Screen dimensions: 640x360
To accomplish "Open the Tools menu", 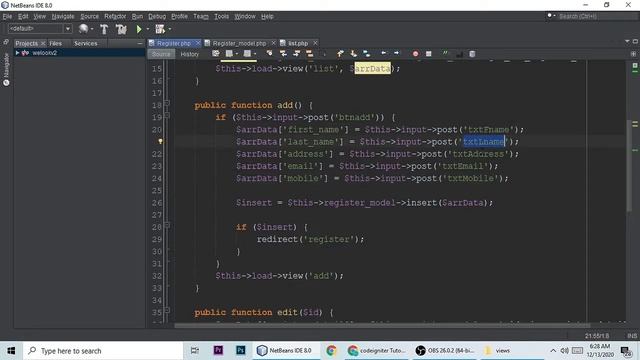I will [222, 16].
